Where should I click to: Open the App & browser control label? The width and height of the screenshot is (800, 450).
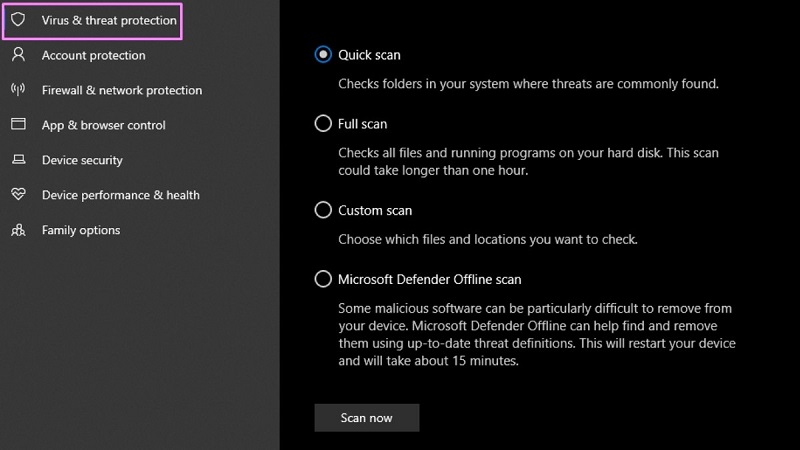click(103, 125)
